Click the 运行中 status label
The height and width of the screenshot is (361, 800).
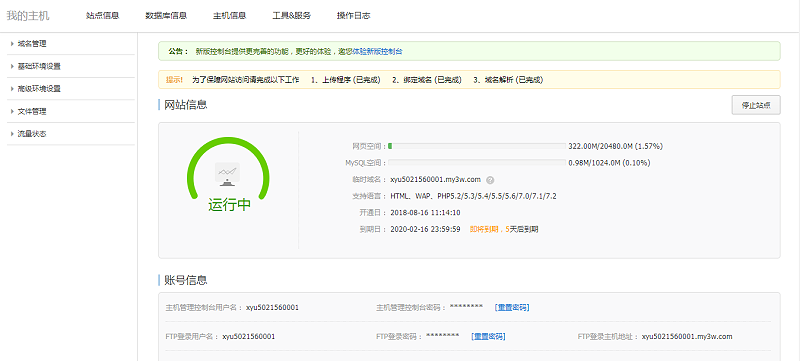pyautogui.click(x=230, y=204)
